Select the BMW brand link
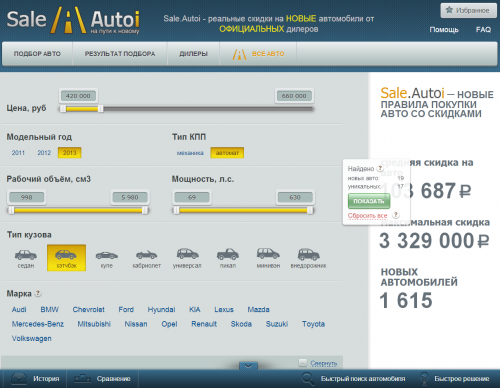This screenshot has height=388, width=500. click(x=50, y=310)
